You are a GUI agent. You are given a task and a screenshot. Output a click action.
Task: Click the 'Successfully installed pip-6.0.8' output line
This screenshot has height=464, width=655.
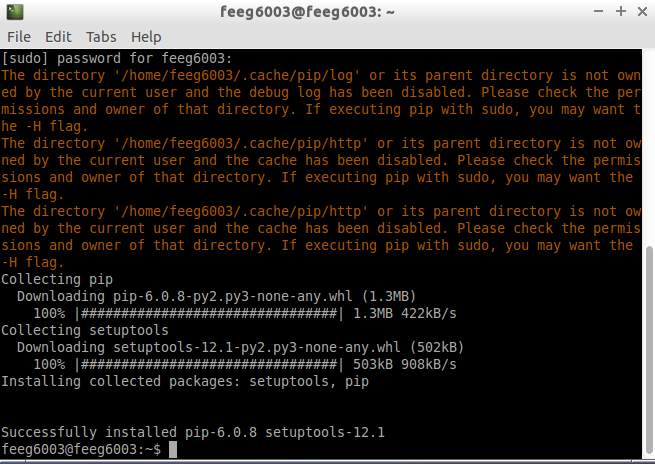click(x=193, y=432)
